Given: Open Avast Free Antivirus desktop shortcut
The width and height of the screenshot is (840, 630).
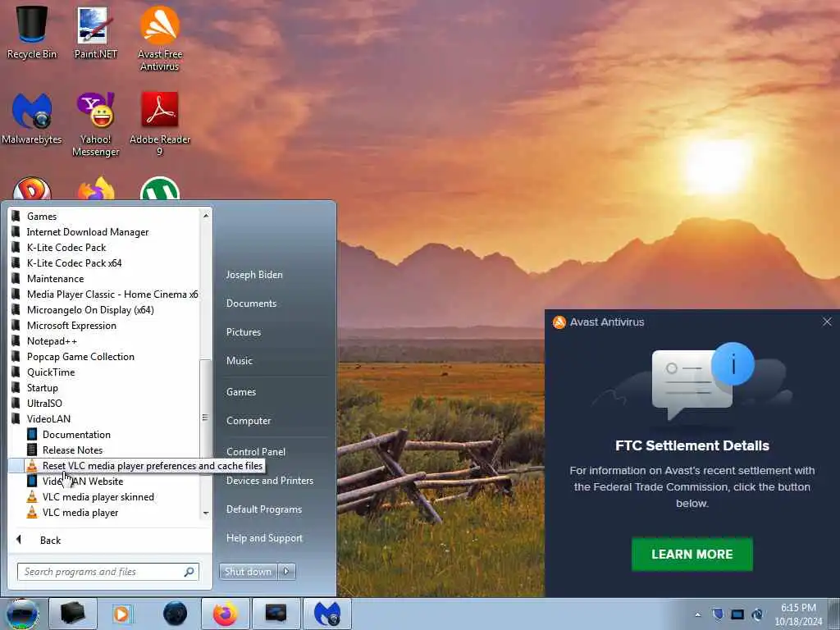Looking at the screenshot, I should (160, 39).
